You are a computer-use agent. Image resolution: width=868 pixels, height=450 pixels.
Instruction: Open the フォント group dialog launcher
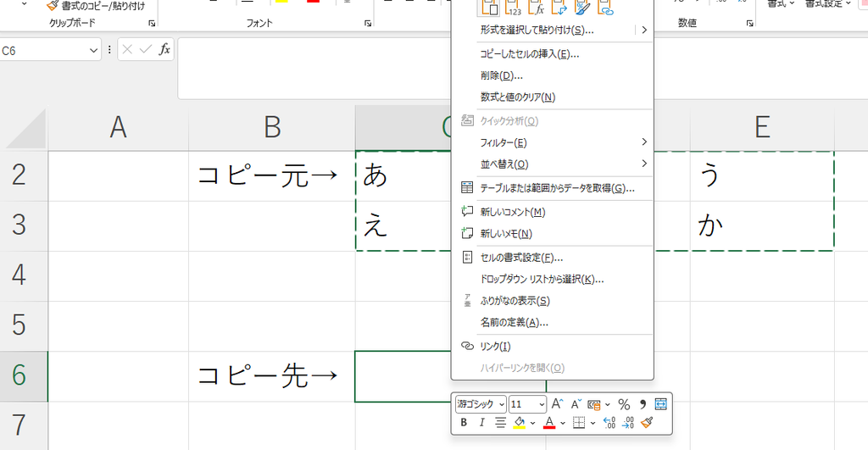pyautogui.click(x=368, y=23)
